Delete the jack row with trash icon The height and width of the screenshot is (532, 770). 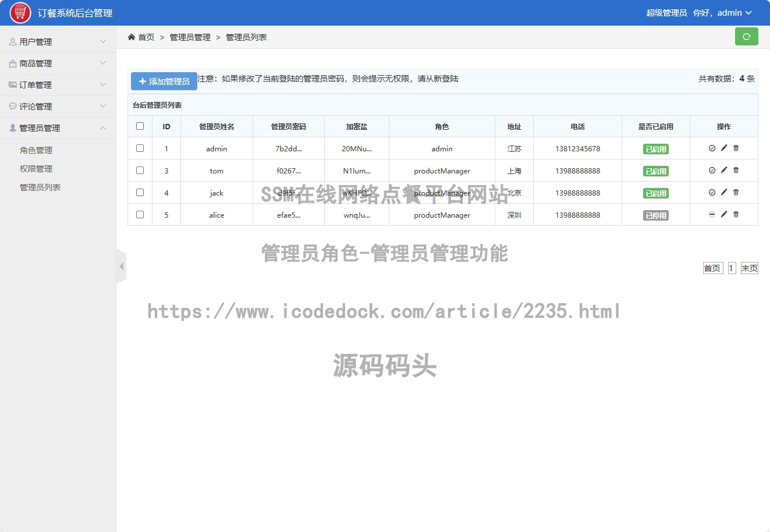[x=736, y=192]
